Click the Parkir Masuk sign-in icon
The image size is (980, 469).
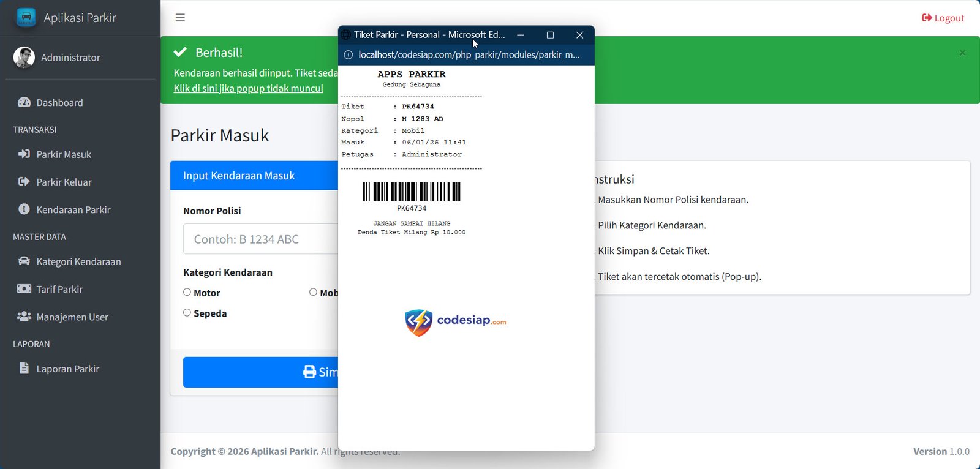24,154
